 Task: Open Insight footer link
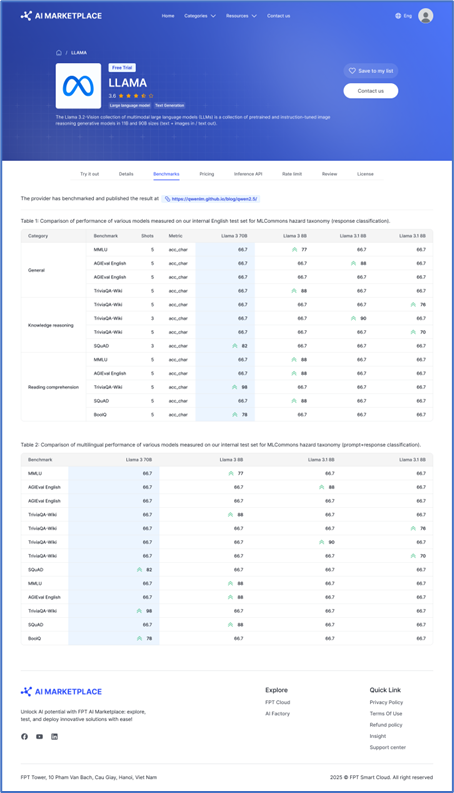pyautogui.click(x=378, y=736)
